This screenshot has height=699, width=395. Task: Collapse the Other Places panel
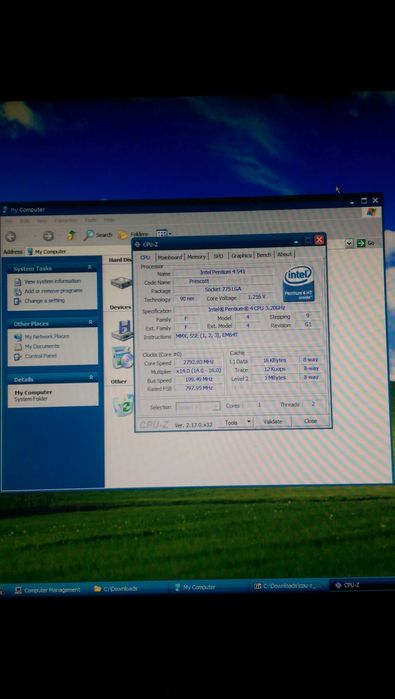(90, 322)
